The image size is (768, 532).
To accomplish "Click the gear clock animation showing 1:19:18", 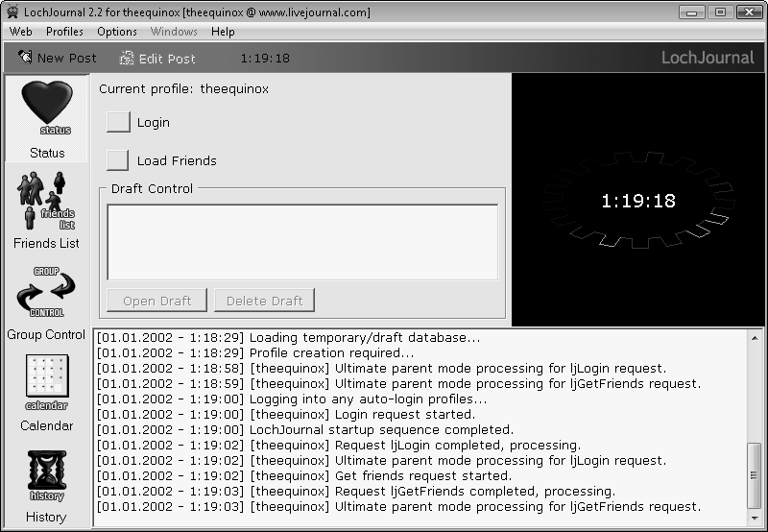I will tap(638, 200).
